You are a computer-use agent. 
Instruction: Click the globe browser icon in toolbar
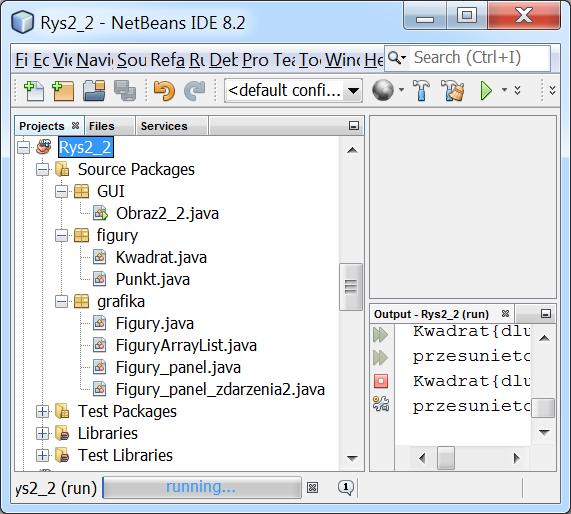[x=383, y=90]
